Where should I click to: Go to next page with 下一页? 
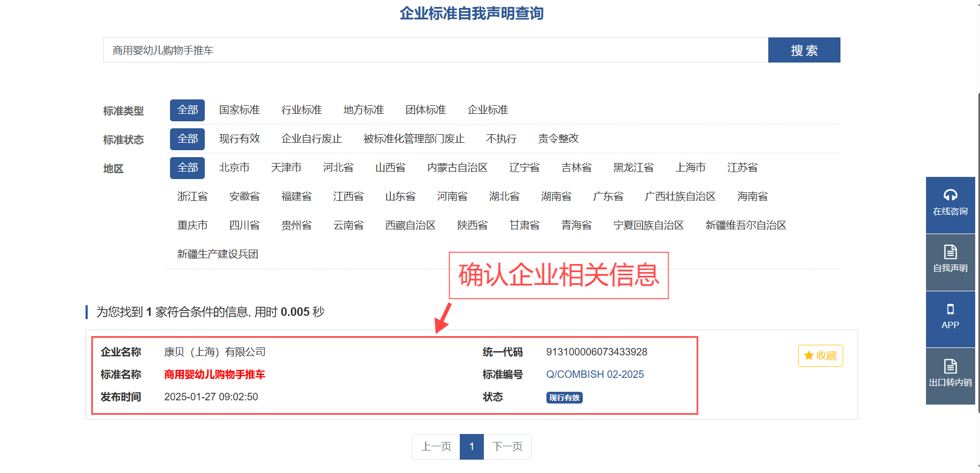click(x=507, y=447)
